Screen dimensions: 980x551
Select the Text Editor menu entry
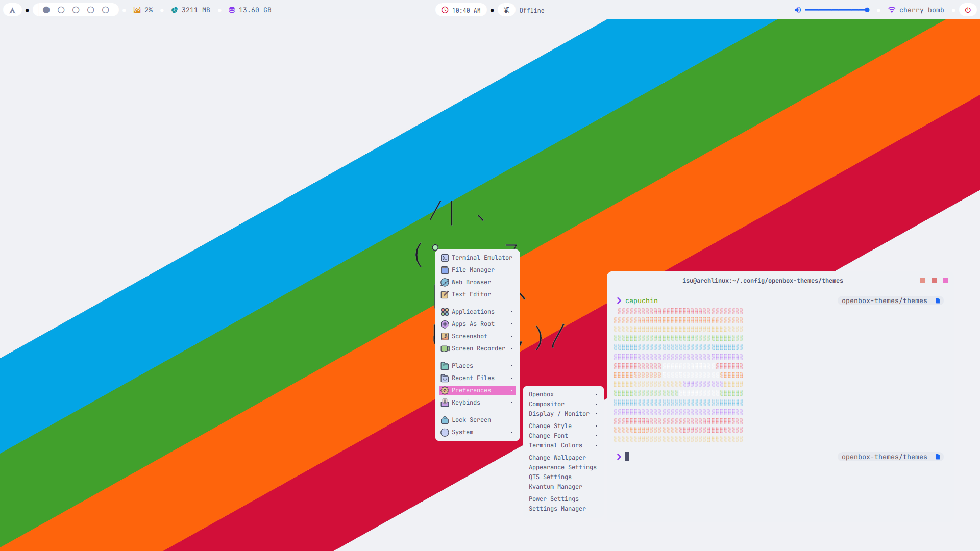point(471,294)
